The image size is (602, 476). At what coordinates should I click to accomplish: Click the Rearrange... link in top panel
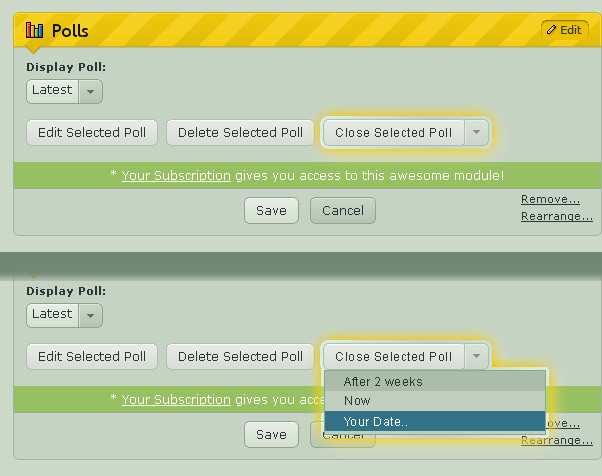(x=556, y=216)
